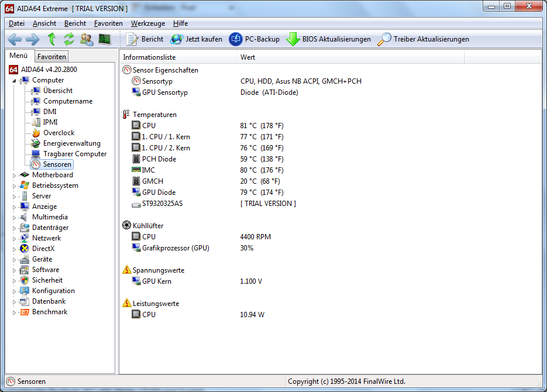
Task: Sort by the Wert column header
Action: pos(350,57)
